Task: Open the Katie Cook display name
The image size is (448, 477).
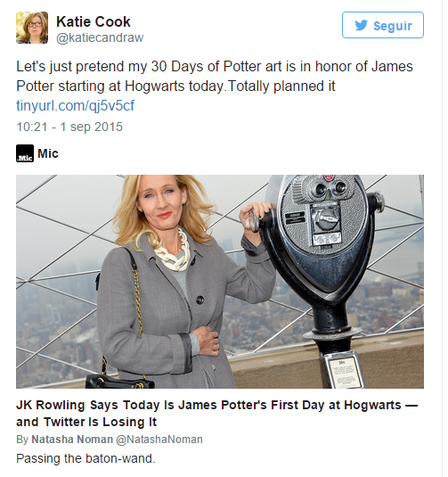Action: pyautogui.click(x=94, y=22)
